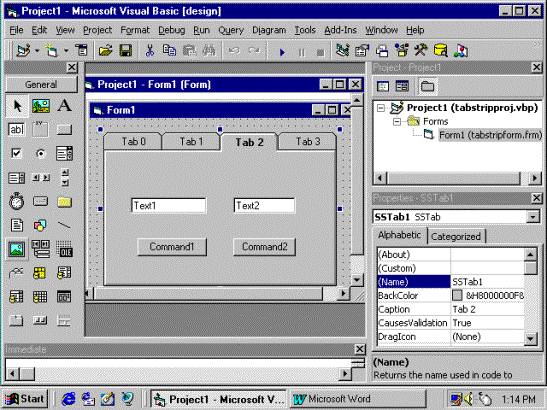
Task: Select the FileListBox control tool
Action: pyautogui.click(x=17, y=225)
